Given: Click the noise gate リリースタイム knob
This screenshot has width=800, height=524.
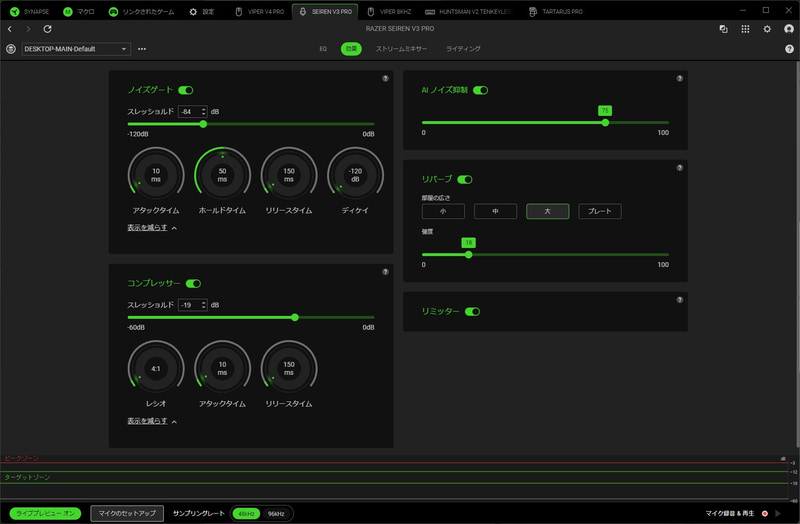Looking at the screenshot, I should click(289, 175).
